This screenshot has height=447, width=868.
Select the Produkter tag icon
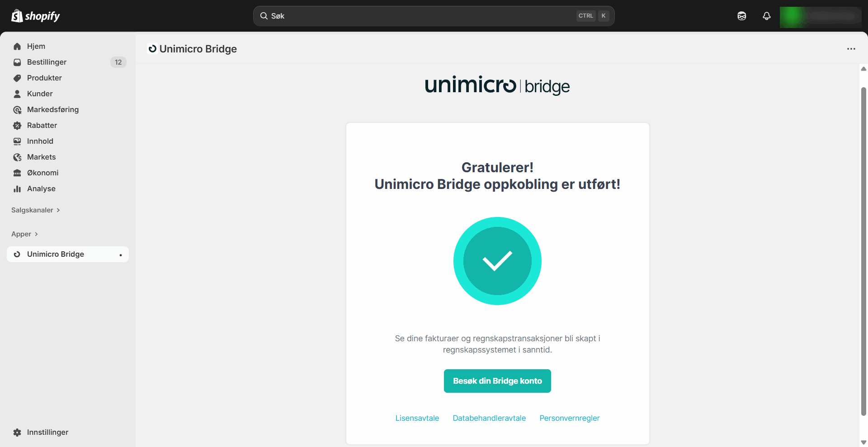pyautogui.click(x=17, y=78)
